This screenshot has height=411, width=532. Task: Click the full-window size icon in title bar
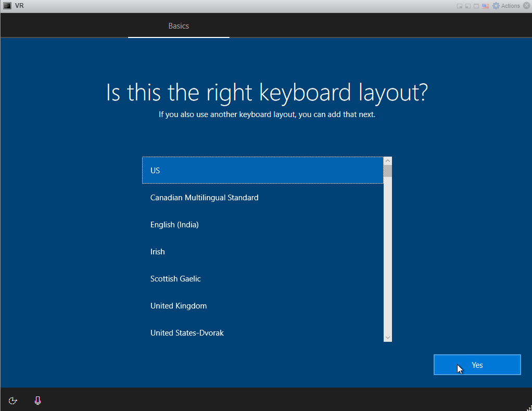pyautogui.click(x=476, y=6)
